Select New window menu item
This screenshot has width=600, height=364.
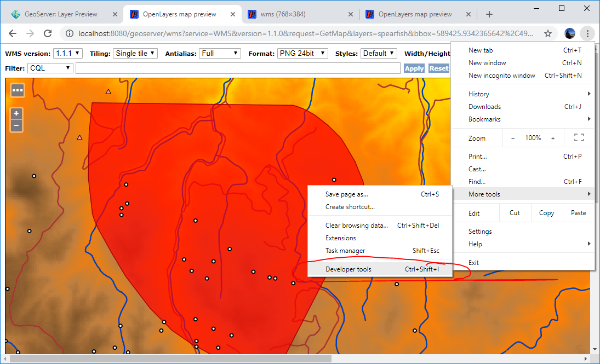(523, 63)
